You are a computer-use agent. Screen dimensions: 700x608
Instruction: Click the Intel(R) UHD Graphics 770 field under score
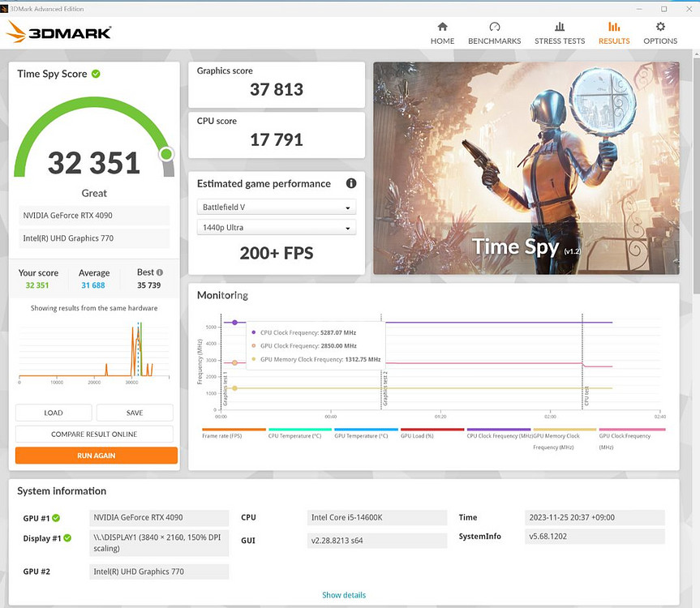[x=94, y=238]
